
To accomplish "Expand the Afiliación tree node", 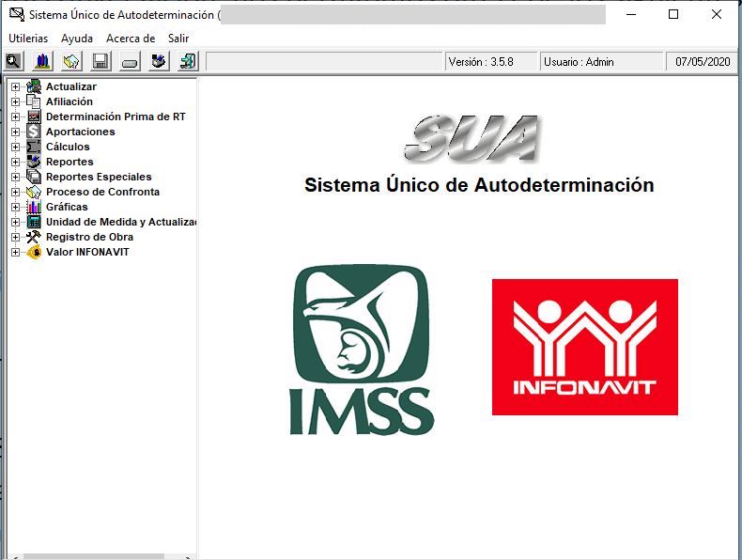I will click(15, 101).
